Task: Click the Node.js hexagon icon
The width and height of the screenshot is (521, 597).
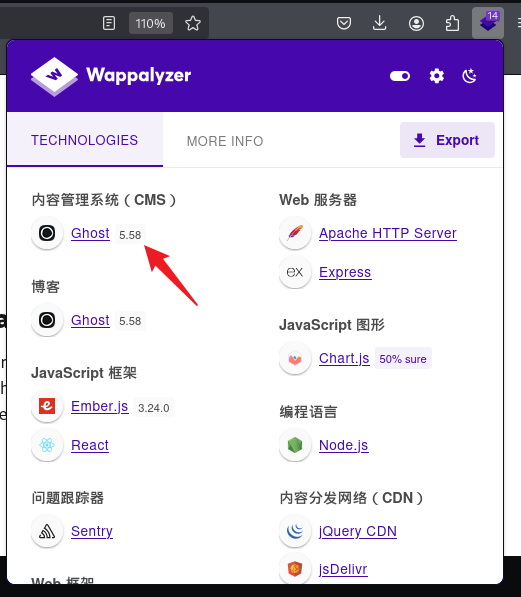Action: [x=295, y=445]
